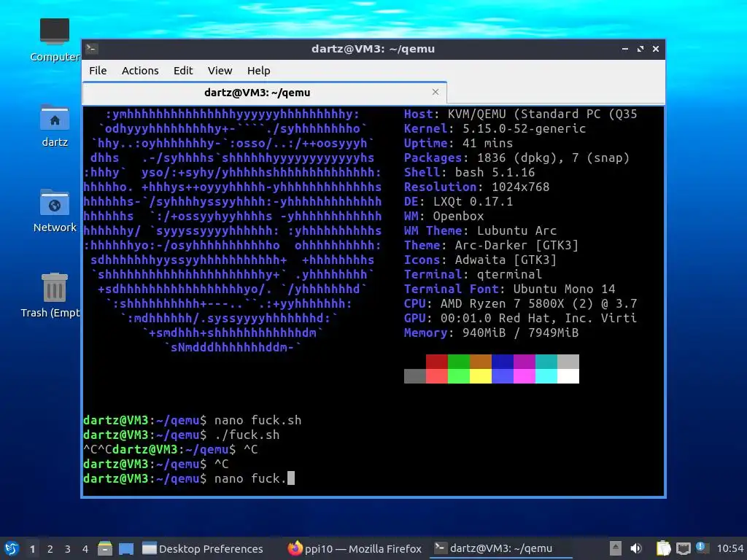Click the dartz@VM3 terminal taskbar button
The width and height of the screenshot is (747, 560).
(500, 549)
